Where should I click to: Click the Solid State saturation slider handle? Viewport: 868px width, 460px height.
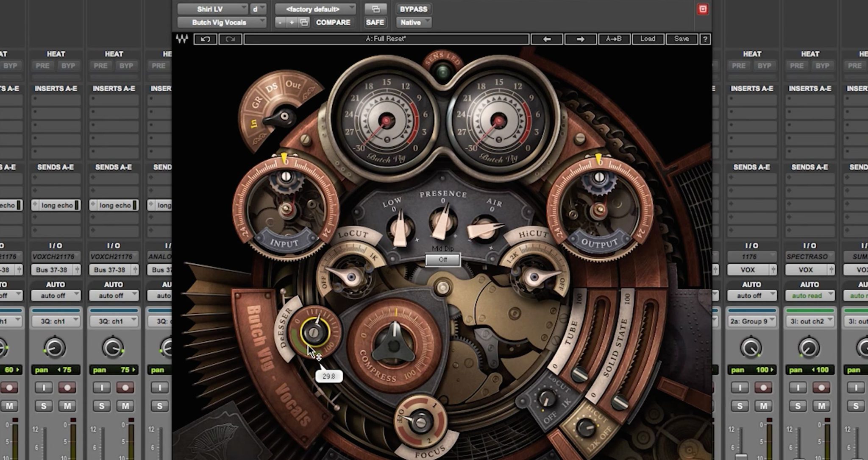pyautogui.click(x=620, y=401)
